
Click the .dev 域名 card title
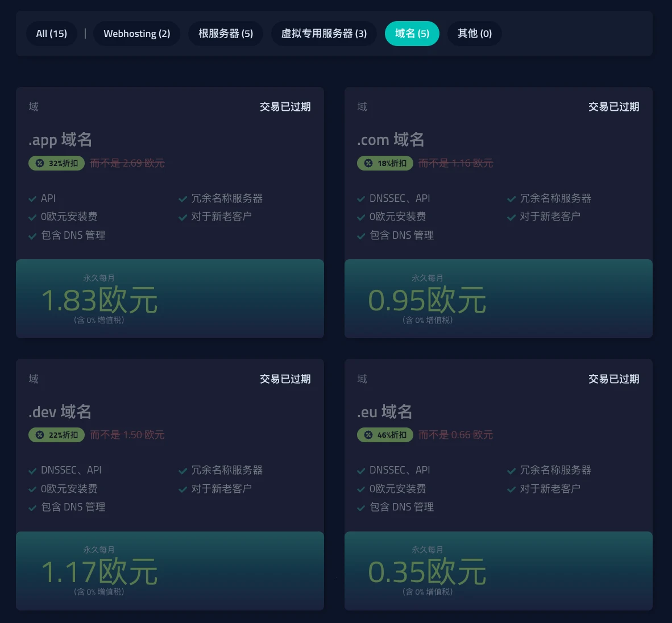tap(60, 412)
